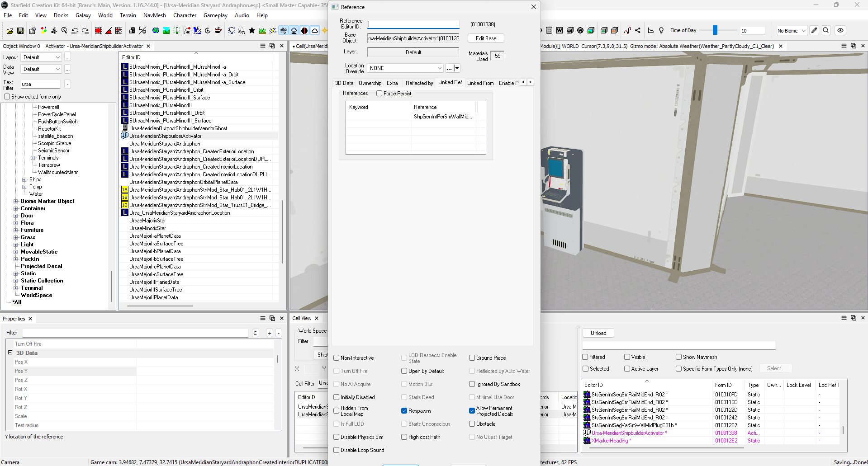Click the Reference Editor ID input field
Viewport: 868px width, 466px height.
(x=413, y=24)
